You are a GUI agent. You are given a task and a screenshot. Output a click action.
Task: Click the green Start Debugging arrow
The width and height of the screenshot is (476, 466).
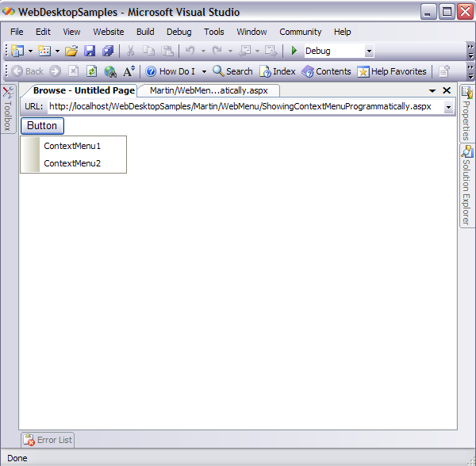pyautogui.click(x=294, y=51)
